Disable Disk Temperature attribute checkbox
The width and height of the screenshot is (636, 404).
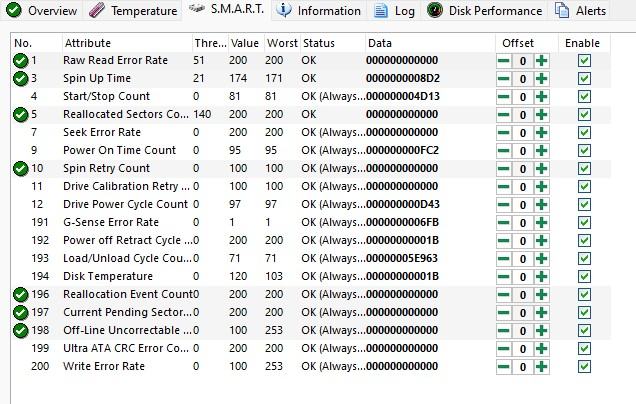[x=584, y=277]
